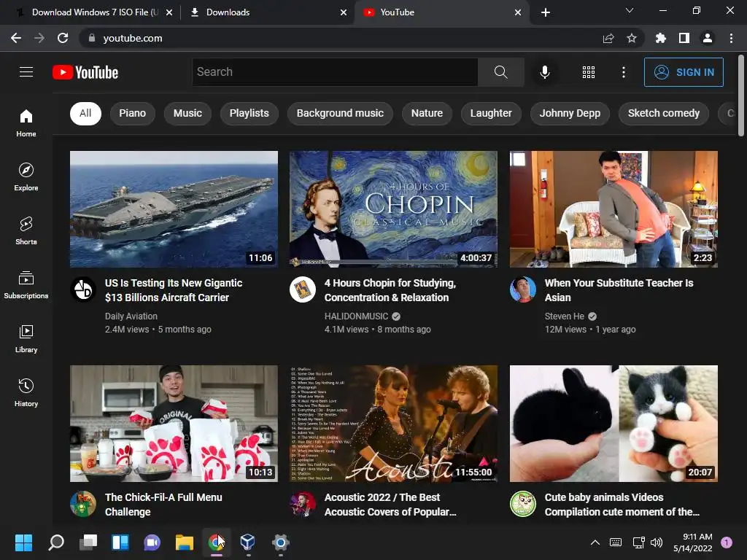
Task: Open Subscriptions in sidebar
Action: (26, 285)
